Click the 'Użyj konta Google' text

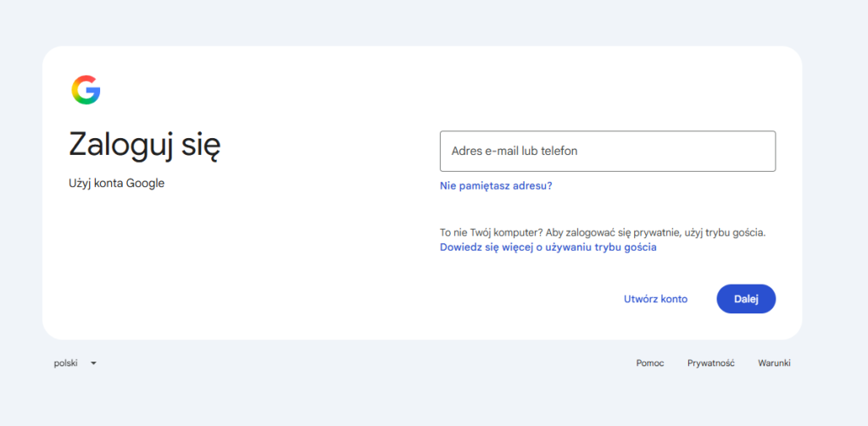click(x=116, y=183)
